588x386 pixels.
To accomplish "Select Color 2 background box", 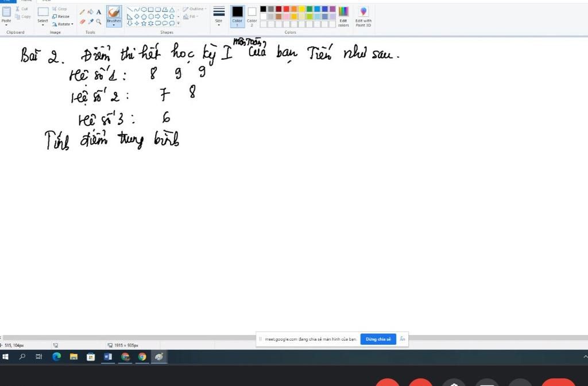I will (252, 17).
